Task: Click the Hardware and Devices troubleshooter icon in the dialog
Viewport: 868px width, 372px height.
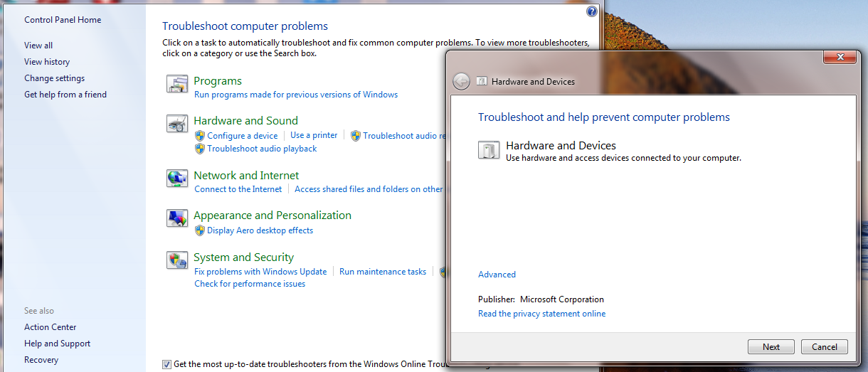Action: [489, 150]
